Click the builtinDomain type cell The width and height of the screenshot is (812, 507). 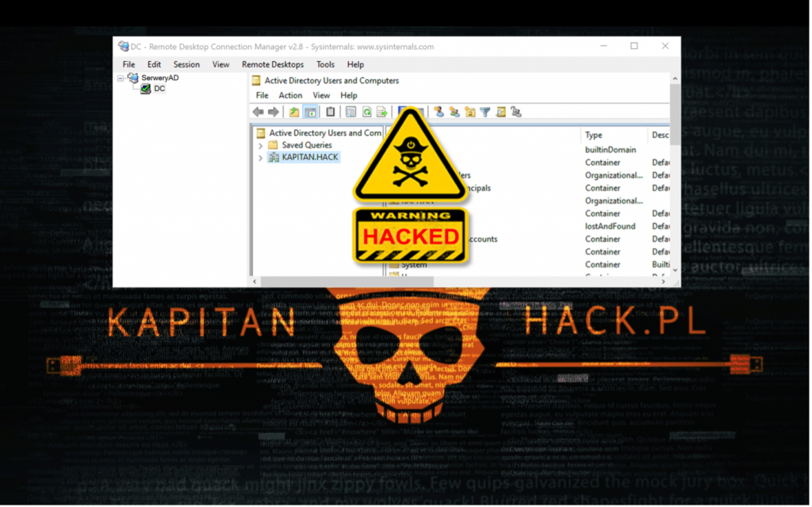(611, 150)
